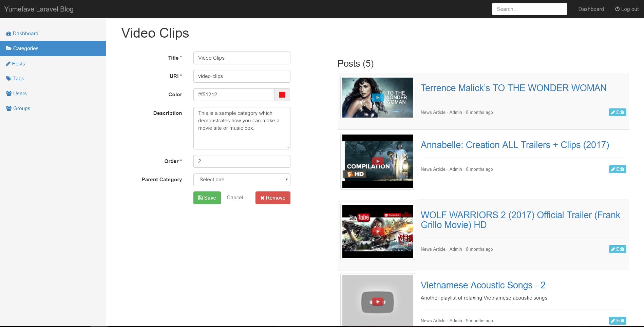Viewport: 644px width, 327px height.
Task: Click the Wolf Warriors YouTube thumbnail
Action: pos(378,231)
